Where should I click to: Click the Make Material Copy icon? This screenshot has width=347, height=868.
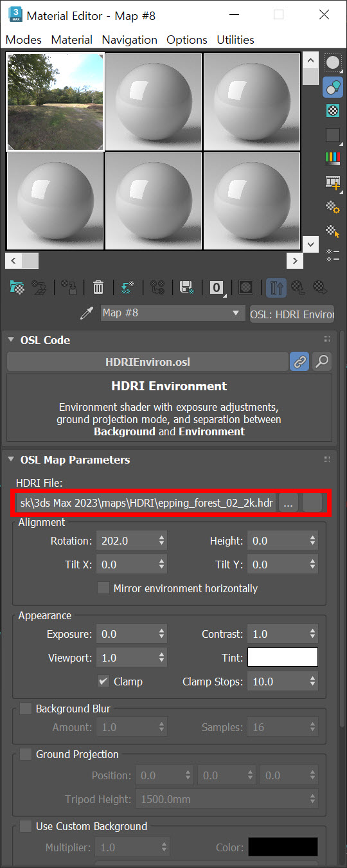click(x=127, y=287)
